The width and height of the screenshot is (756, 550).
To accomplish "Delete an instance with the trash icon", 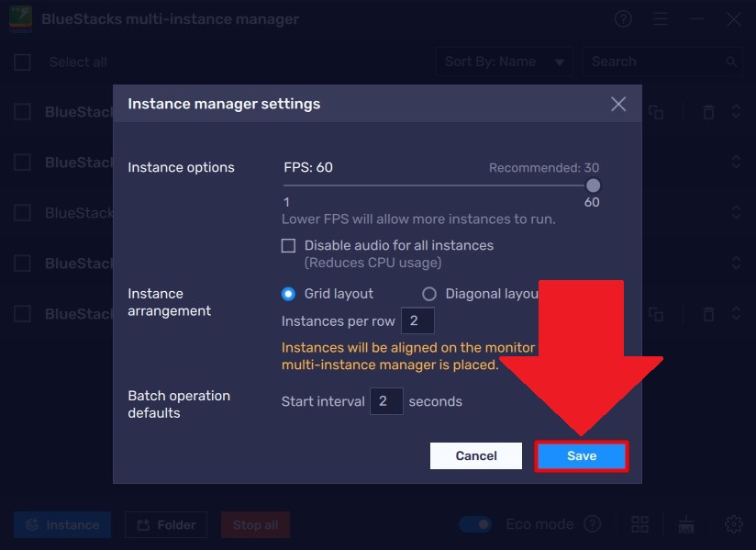I will 708,111.
